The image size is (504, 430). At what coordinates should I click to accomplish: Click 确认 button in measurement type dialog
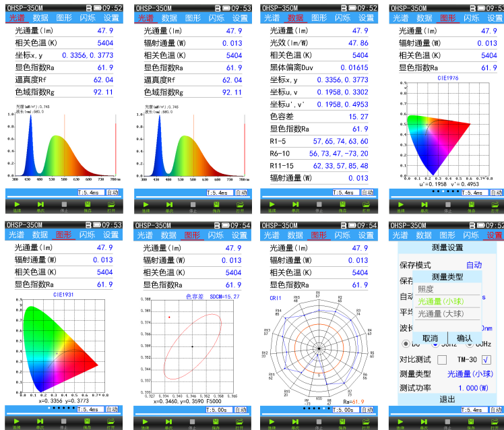pos(465,338)
